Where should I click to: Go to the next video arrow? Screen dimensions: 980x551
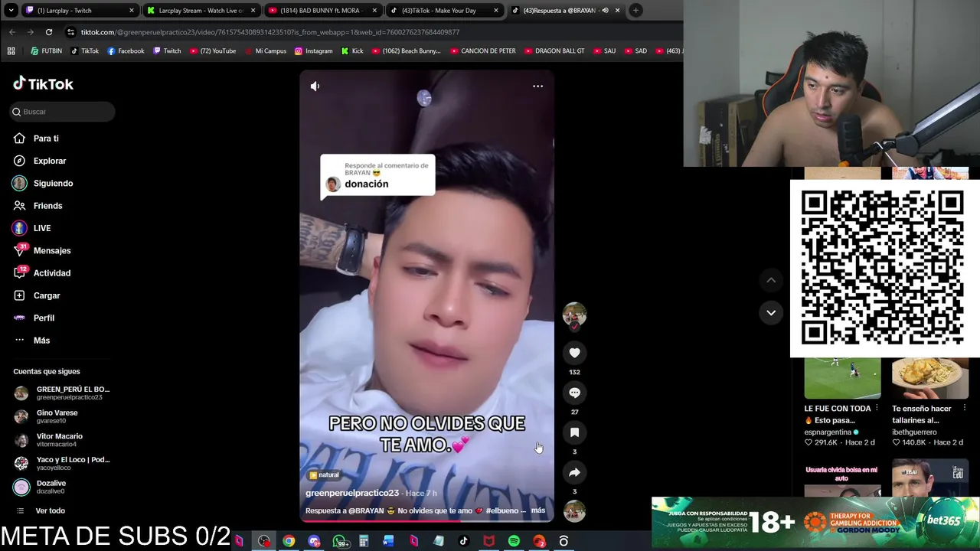click(x=771, y=312)
